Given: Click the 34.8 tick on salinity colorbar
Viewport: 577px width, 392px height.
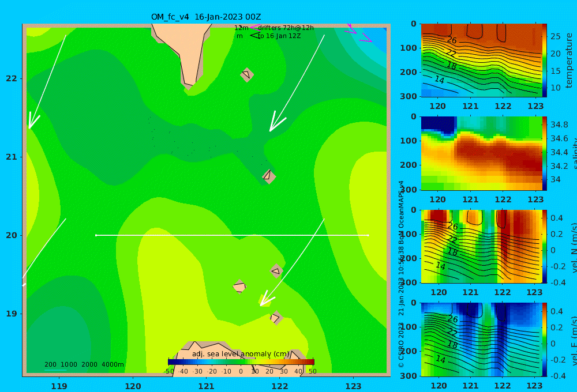Looking at the screenshot, I should tap(559, 125).
